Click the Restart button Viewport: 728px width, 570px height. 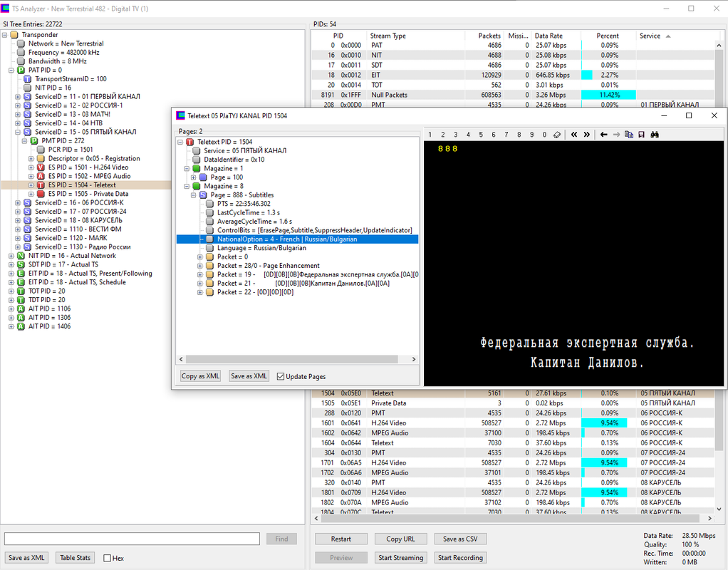[340, 539]
